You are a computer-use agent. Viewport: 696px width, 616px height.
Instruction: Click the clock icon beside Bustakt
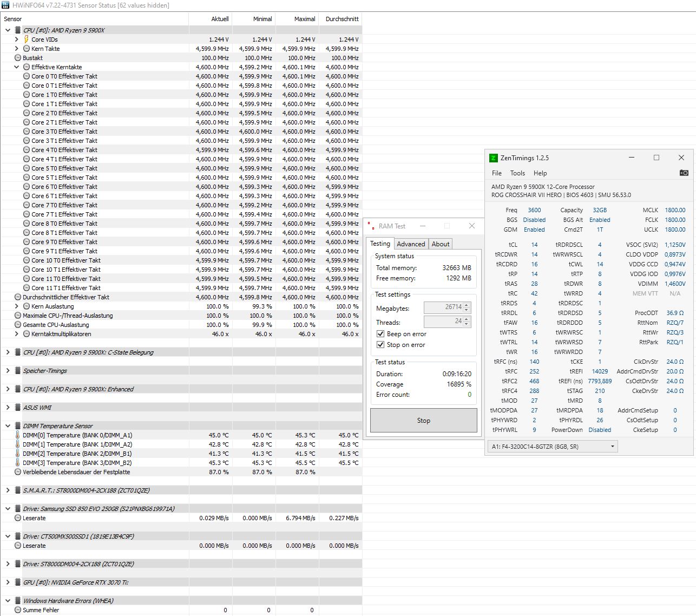click(x=18, y=58)
